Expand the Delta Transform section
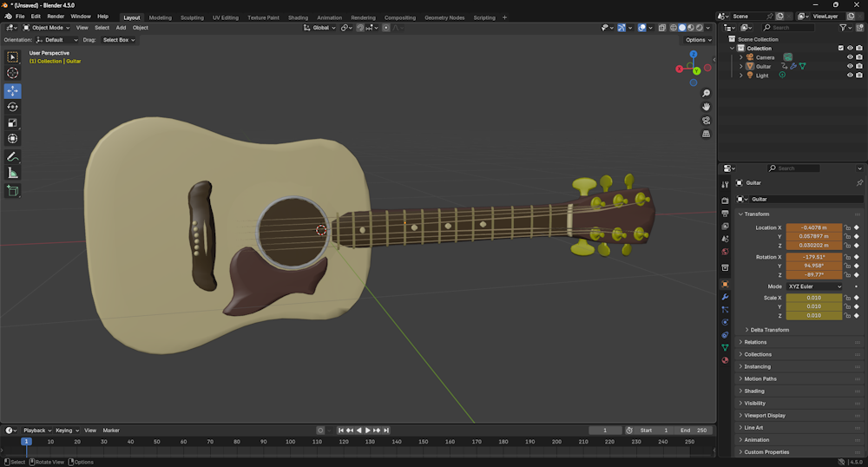Viewport: 868px width, 467px height. [x=770, y=330]
